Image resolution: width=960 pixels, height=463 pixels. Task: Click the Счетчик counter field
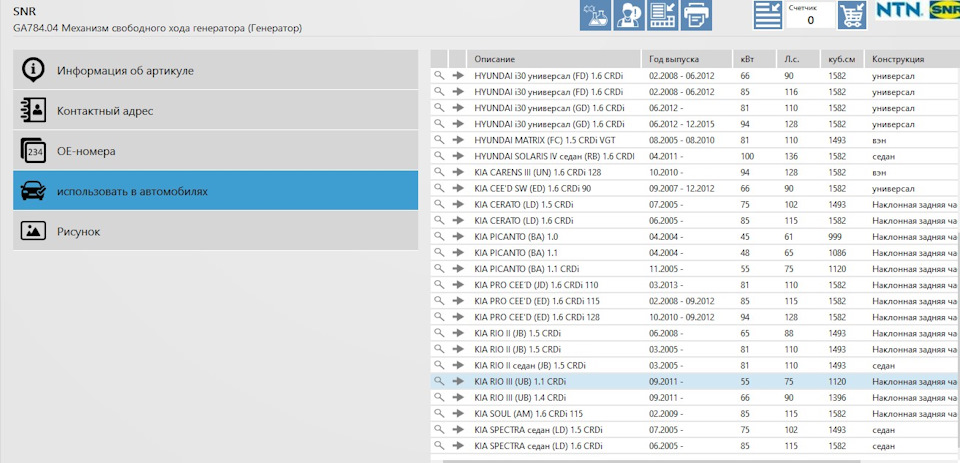(x=810, y=20)
